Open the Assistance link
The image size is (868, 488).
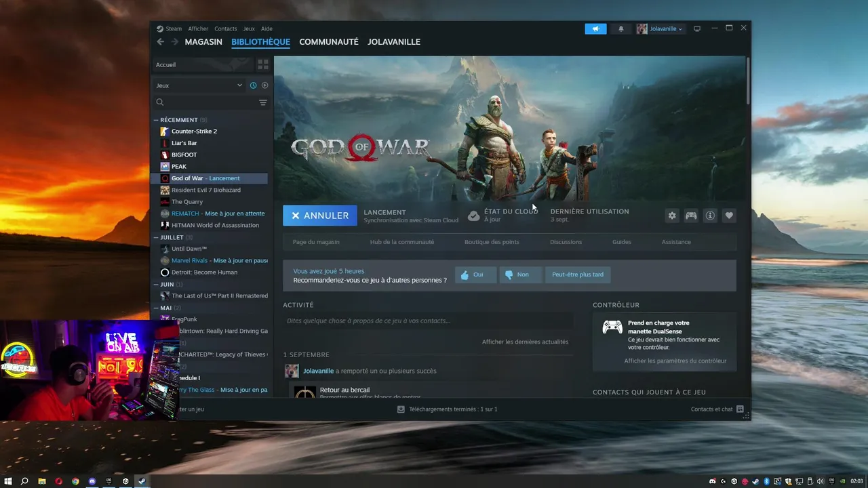(676, 242)
